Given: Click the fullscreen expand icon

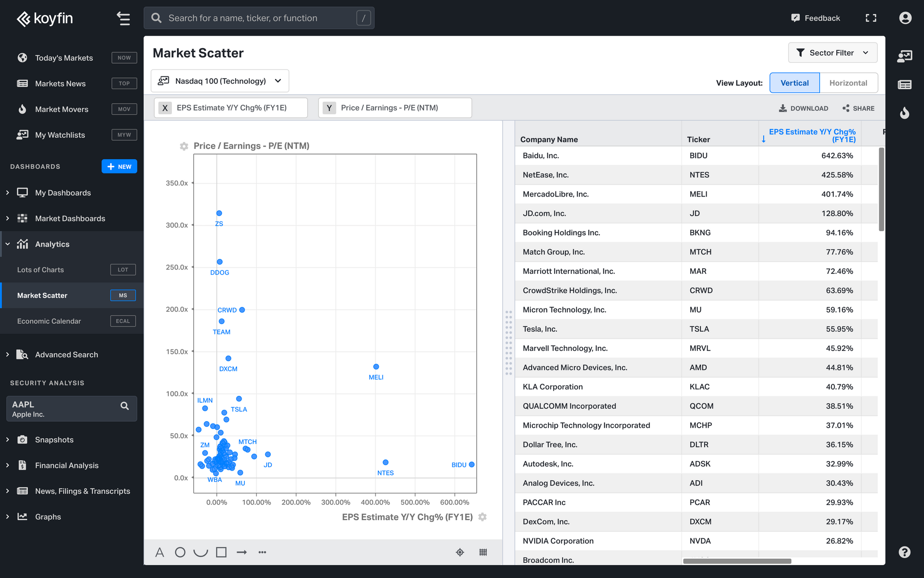Looking at the screenshot, I should (871, 18).
